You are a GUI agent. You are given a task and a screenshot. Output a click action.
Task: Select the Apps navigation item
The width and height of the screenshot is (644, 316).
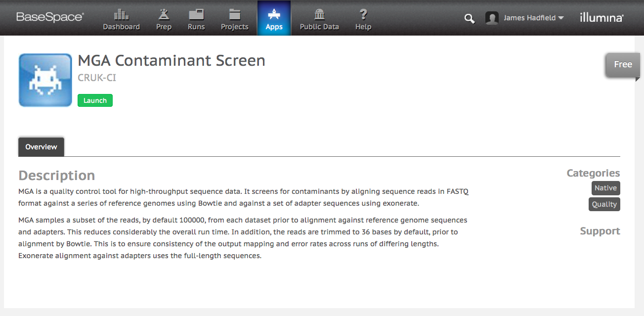[x=274, y=18]
